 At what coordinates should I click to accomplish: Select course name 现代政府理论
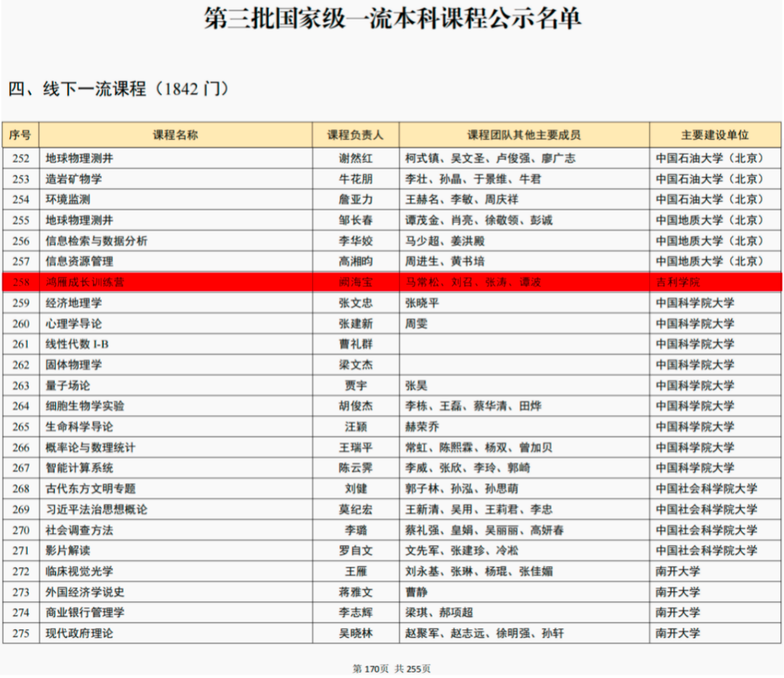[x=79, y=633]
